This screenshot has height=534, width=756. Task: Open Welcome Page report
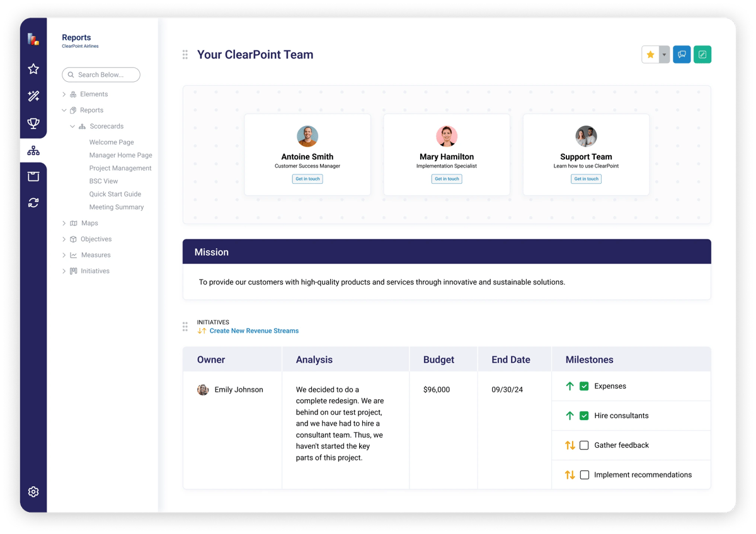(x=112, y=142)
